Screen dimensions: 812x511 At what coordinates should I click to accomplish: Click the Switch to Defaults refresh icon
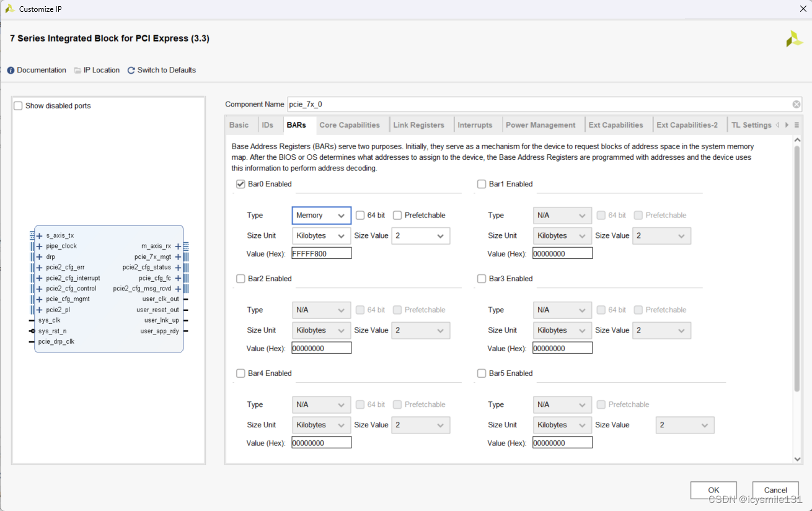pos(131,71)
